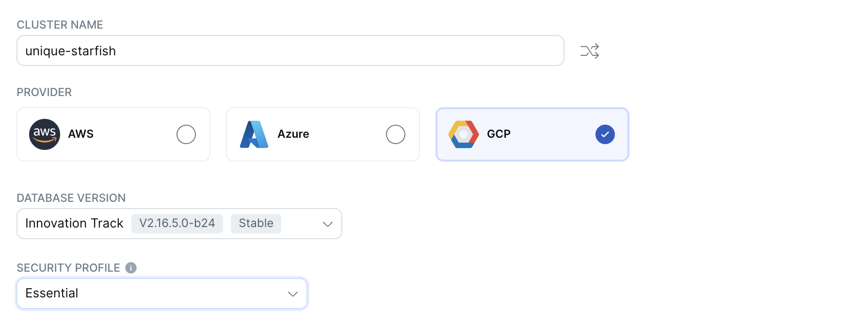Select the Azure provider radio button
The image size is (868, 327).
396,134
